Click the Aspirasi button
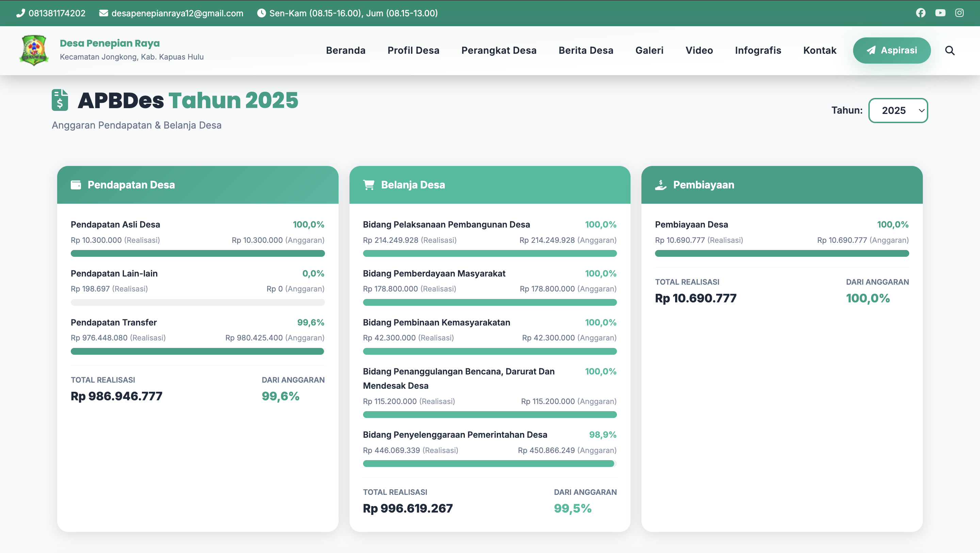 click(x=892, y=50)
